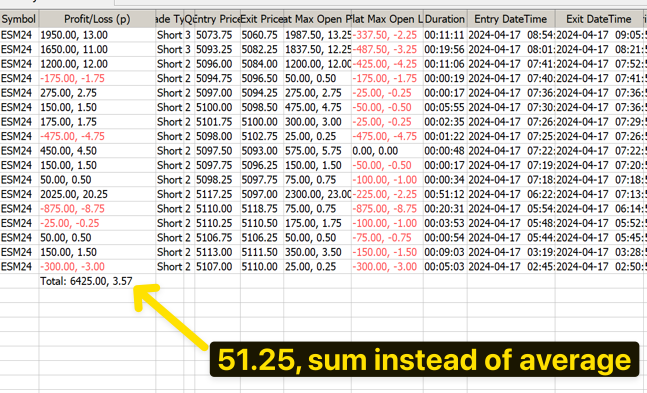
Task: Click the Profit/Loss (p) column header
Action: pyautogui.click(x=97, y=19)
